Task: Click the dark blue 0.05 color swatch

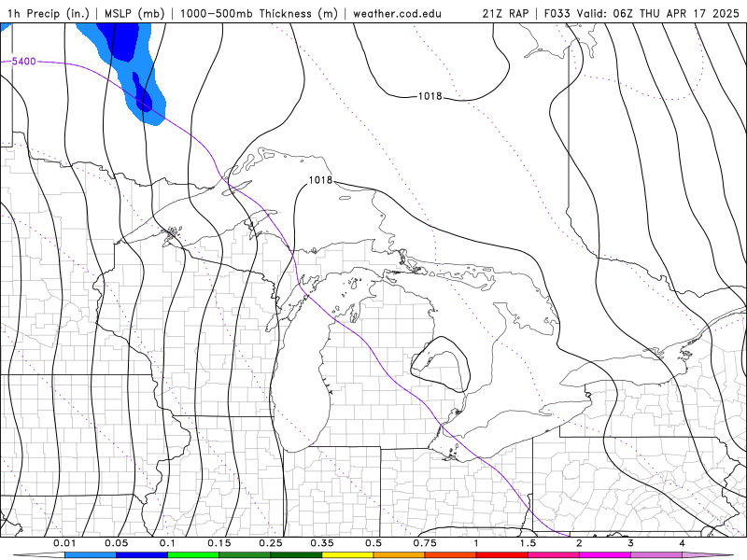Action: [142, 555]
